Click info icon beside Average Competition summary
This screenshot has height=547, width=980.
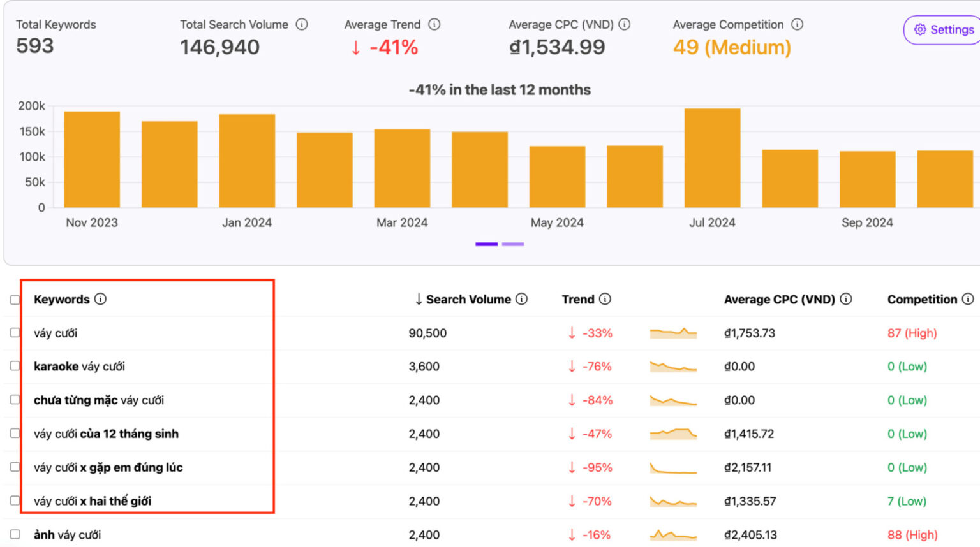797,24
